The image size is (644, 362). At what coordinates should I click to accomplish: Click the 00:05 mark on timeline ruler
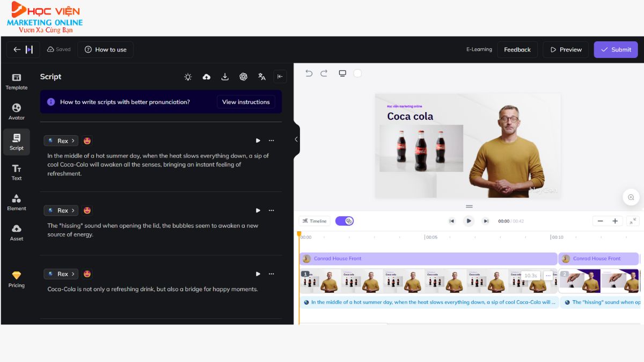[x=430, y=237]
